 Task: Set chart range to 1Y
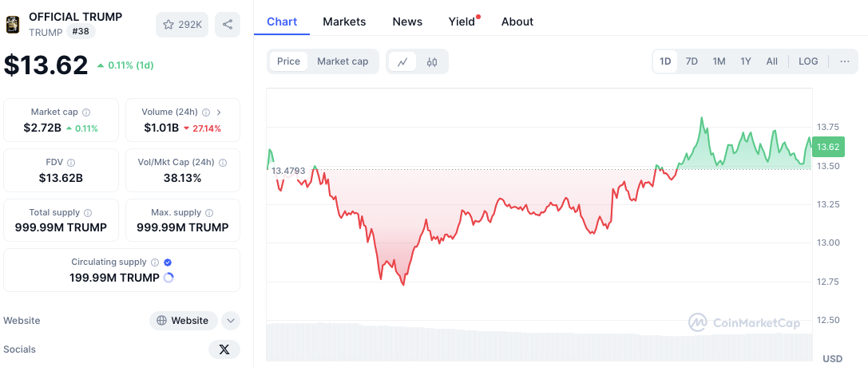pos(746,61)
